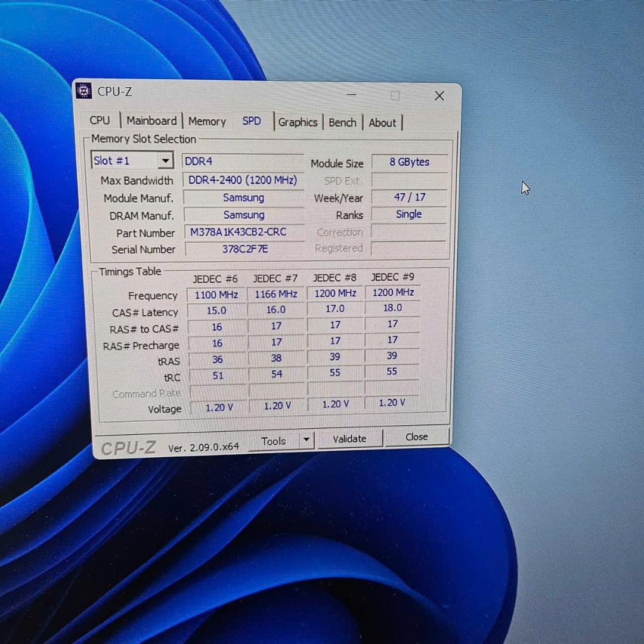Image resolution: width=644 pixels, height=644 pixels.
Task: Click the Ver. 2.09.0.x64 version text
Action: [203, 447]
